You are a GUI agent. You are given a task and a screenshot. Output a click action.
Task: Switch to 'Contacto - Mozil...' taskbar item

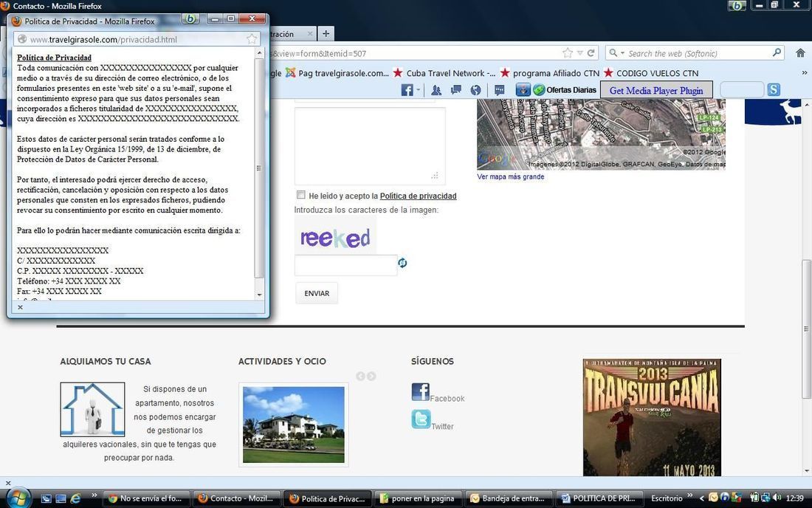(238, 498)
